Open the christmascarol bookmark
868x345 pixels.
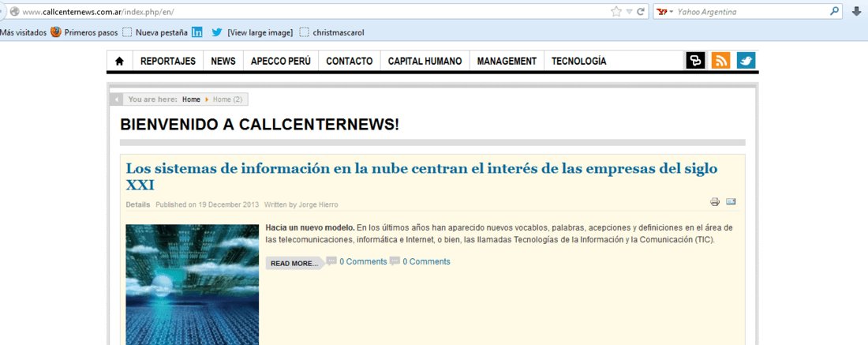point(339,32)
